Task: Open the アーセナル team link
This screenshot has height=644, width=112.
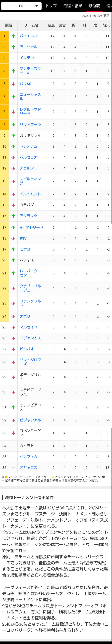Action: click(x=28, y=47)
